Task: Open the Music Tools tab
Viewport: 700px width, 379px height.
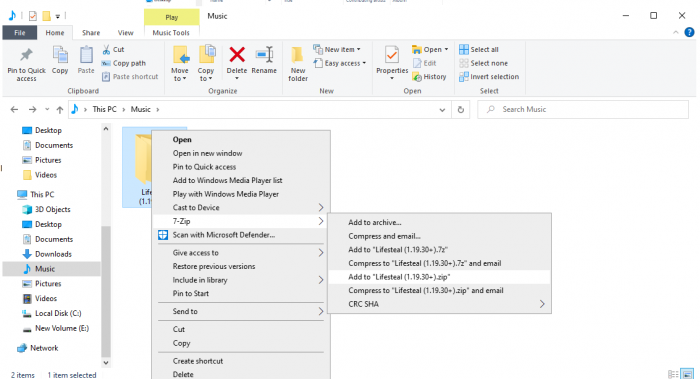Action: [x=171, y=33]
